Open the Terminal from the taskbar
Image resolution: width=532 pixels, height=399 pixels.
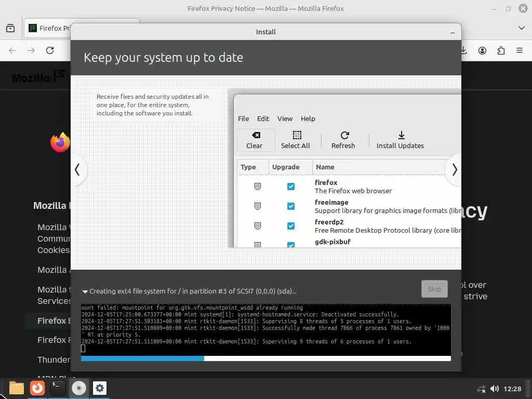[58, 388]
